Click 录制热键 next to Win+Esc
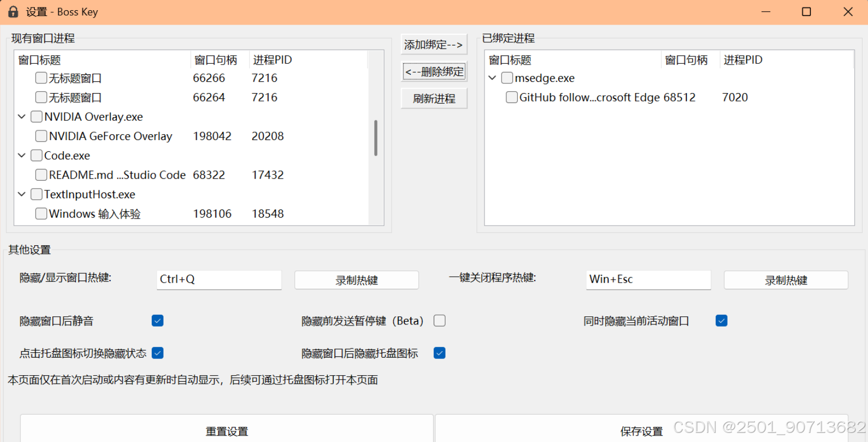The image size is (868, 442). coord(786,280)
